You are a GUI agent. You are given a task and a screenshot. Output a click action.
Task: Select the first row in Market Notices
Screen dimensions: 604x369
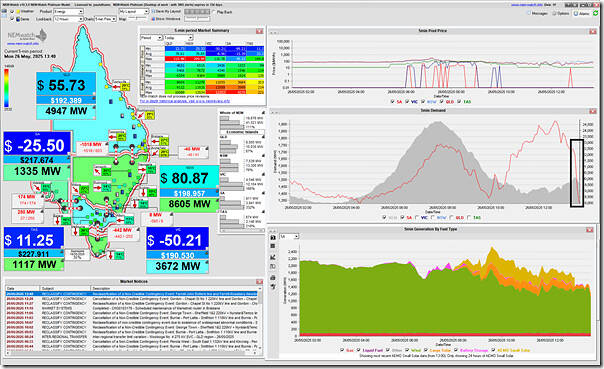tap(133, 294)
